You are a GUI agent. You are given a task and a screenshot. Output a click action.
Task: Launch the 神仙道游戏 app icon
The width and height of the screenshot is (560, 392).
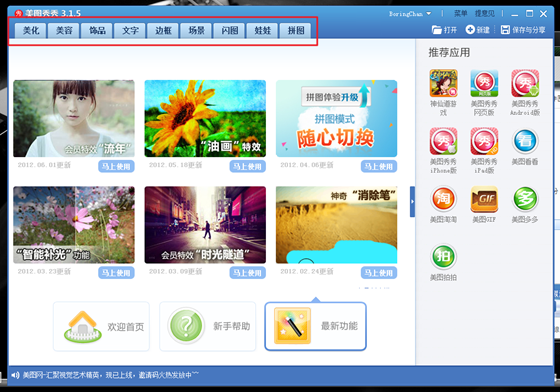point(443,83)
